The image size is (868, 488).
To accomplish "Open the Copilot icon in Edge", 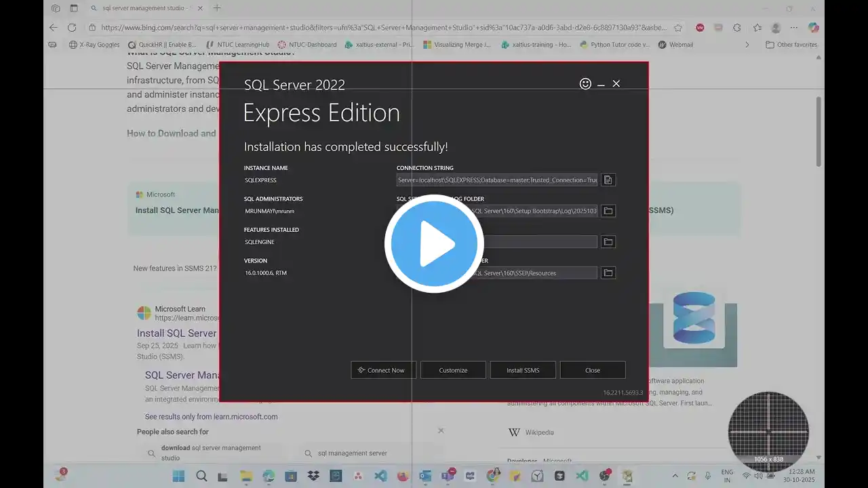I will [x=814, y=28].
